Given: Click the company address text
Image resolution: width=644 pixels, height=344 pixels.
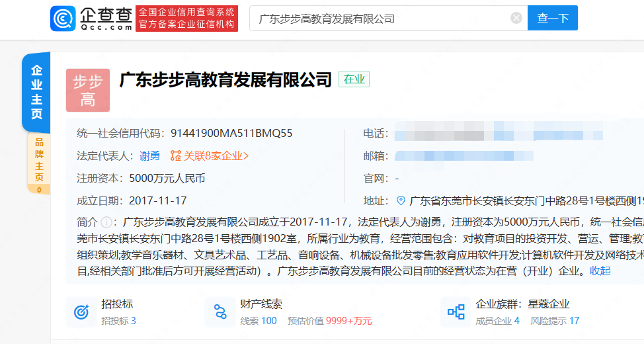Looking at the screenshot, I should [x=526, y=200].
